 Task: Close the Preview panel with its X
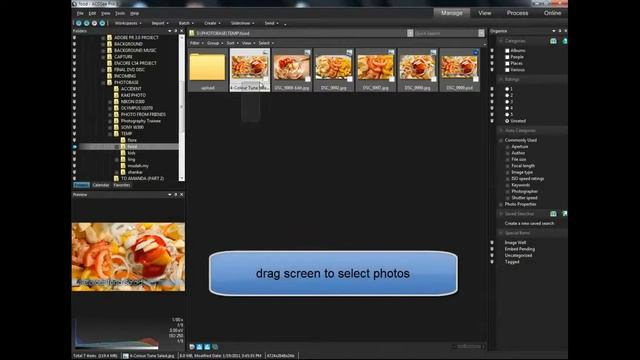(182, 195)
